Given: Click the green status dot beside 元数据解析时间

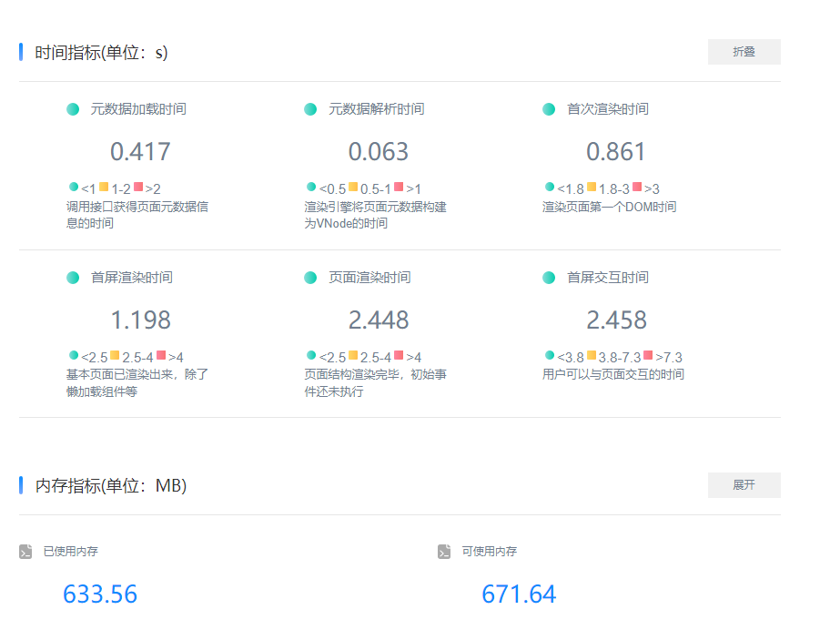Looking at the screenshot, I should 310,109.
